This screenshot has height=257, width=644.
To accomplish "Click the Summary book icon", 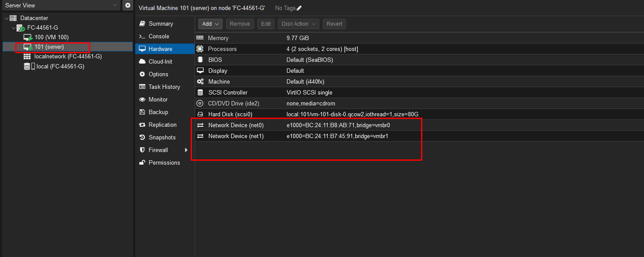I will (x=142, y=24).
